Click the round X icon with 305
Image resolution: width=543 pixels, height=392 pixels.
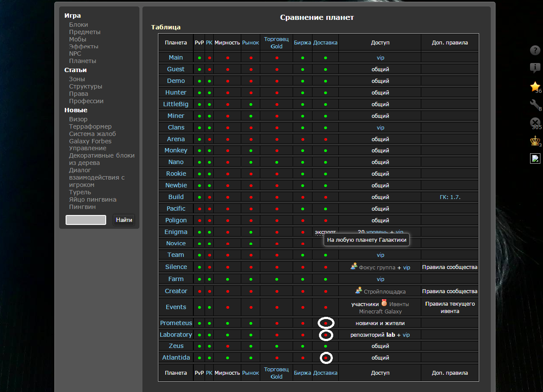(x=535, y=123)
